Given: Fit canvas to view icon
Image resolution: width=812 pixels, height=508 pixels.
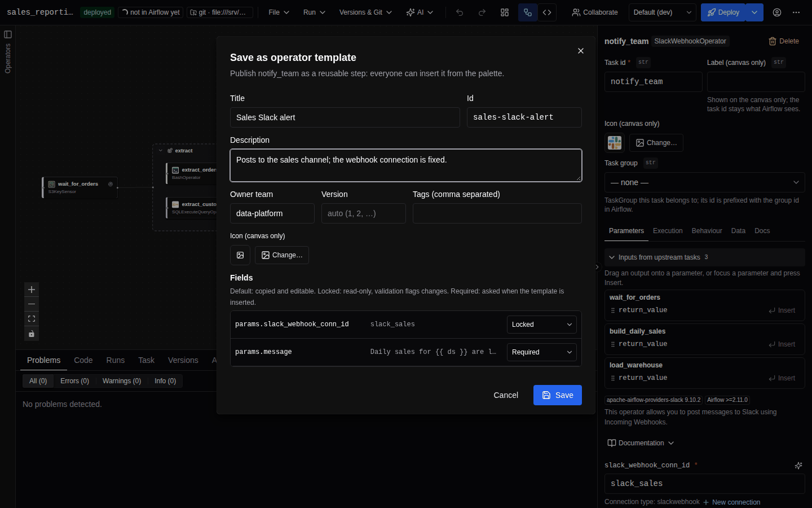Looking at the screenshot, I should [x=32, y=319].
